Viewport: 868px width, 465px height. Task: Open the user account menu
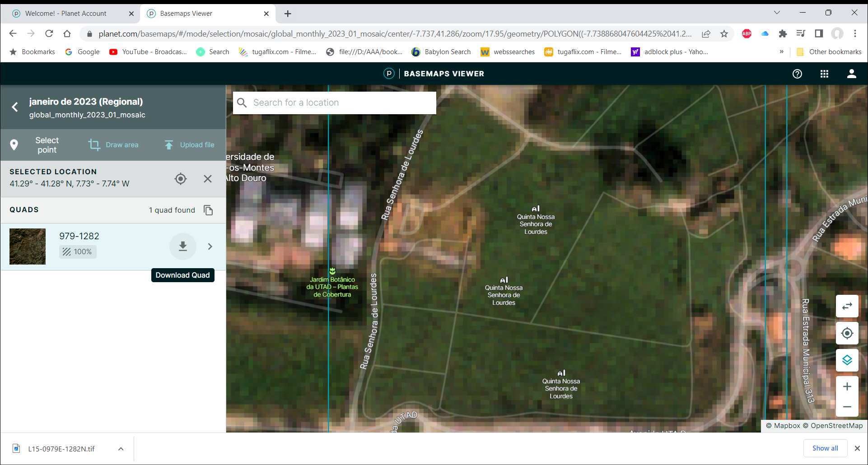(852, 74)
